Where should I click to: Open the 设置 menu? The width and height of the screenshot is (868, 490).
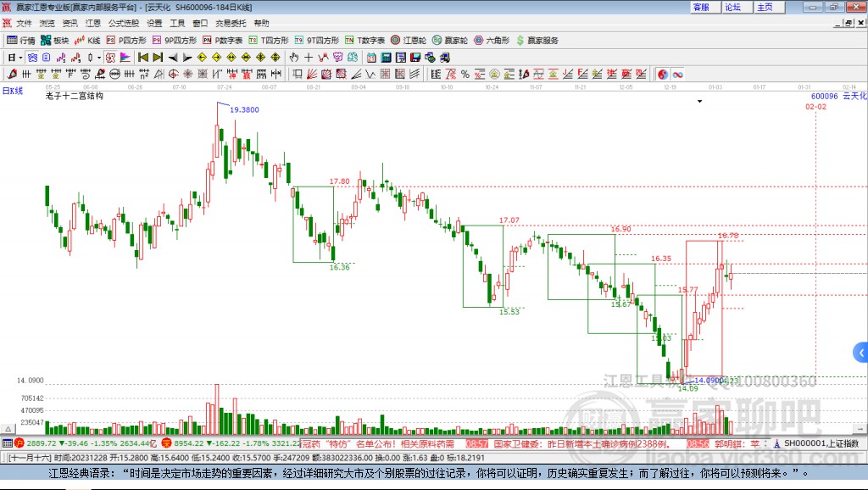[154, 23]
